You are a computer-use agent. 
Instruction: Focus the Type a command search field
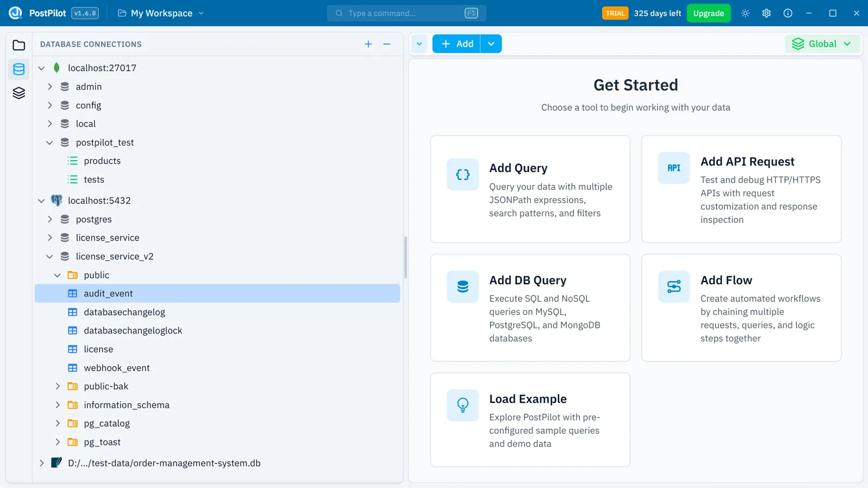(406, 13)
